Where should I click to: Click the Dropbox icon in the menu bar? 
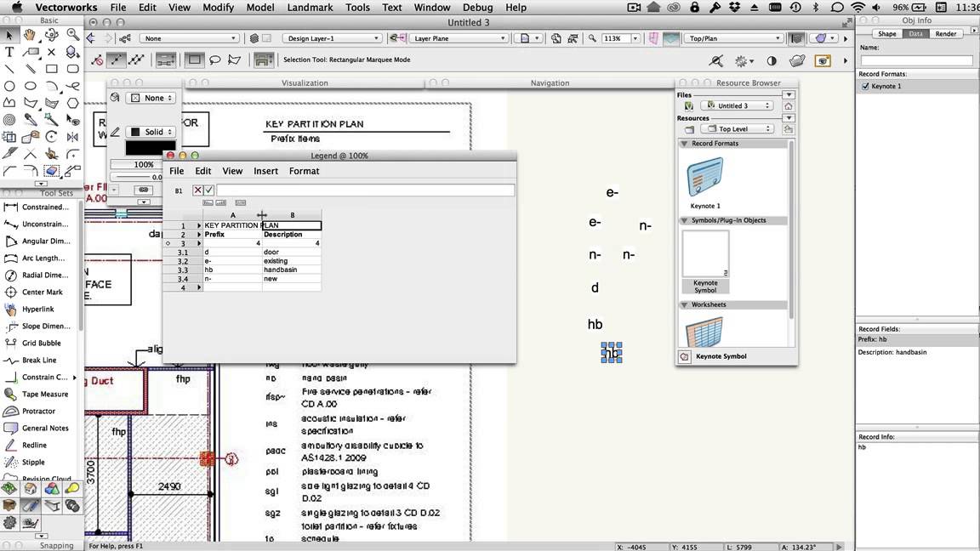tap(735, 8)
